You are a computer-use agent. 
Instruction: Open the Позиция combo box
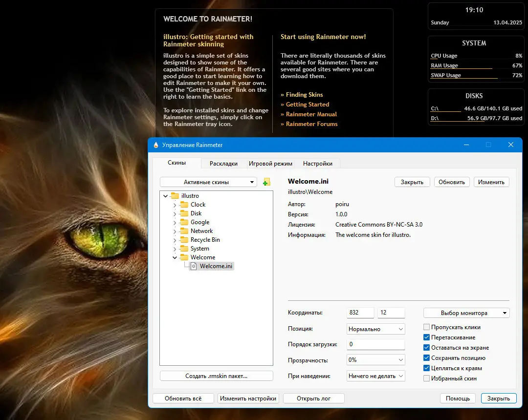[x=375, y=329]
